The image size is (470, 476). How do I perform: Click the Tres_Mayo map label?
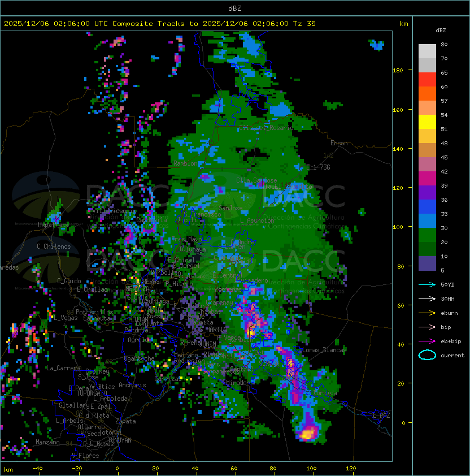click(x=186, y=239)
